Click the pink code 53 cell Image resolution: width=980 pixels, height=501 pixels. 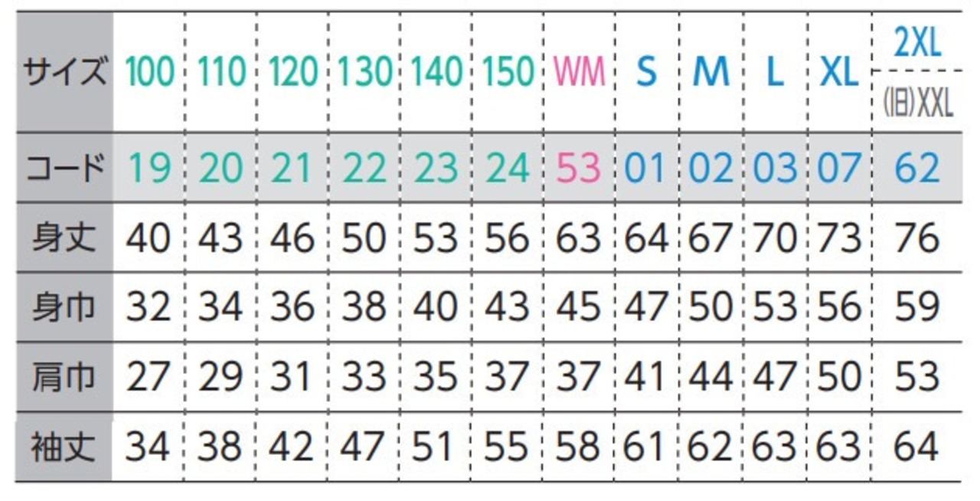[579, 168]
